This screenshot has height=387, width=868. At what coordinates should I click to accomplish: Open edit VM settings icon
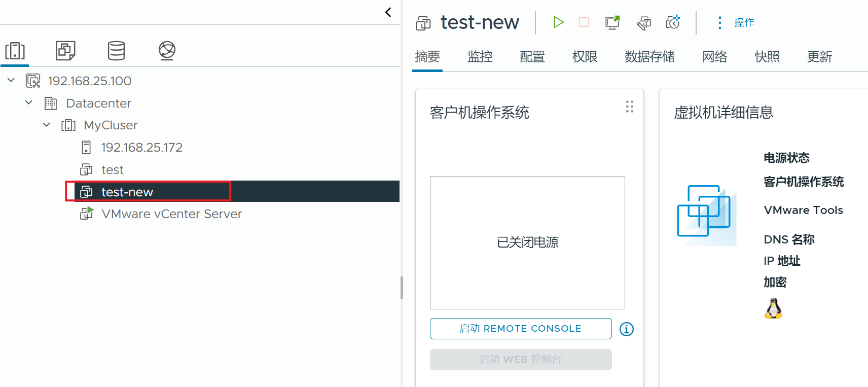(x=643, y=22)
